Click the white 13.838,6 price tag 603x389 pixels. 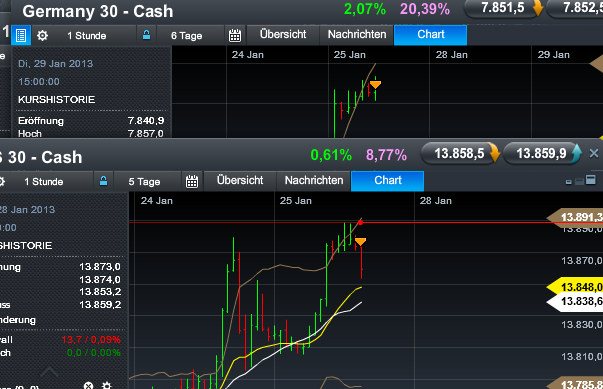576,301
